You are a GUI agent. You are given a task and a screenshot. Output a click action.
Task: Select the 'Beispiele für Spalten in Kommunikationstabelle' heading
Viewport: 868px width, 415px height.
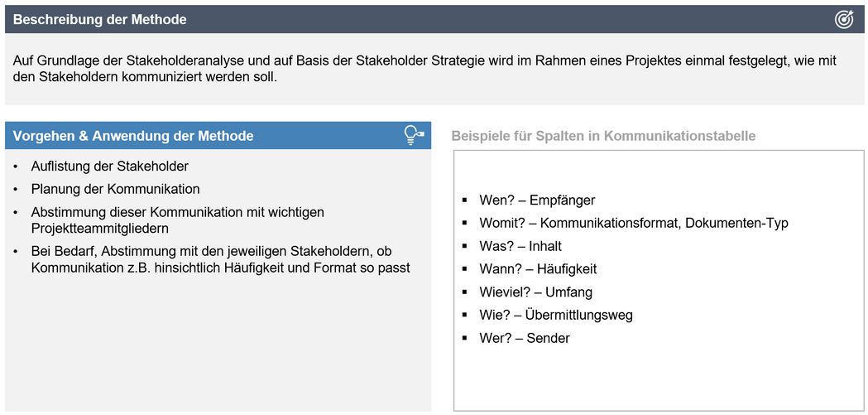[x=603, y=136]
